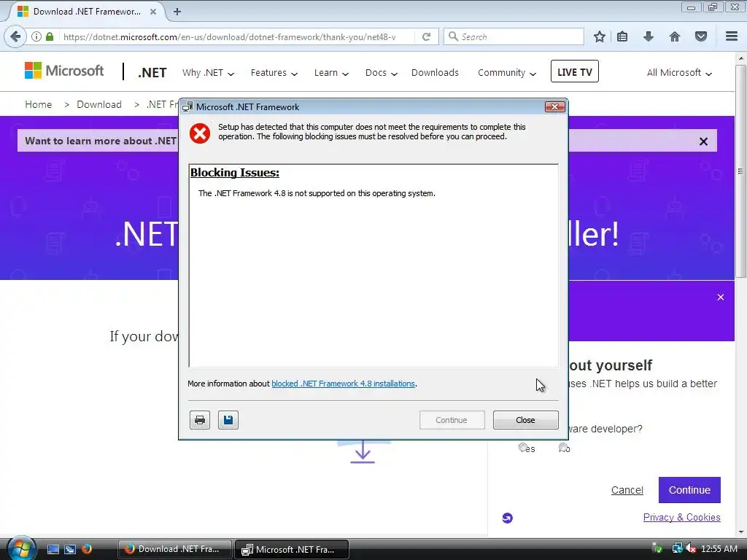Click the .NET brand link
The width and height of the screenshot is (747, 560).
[152, 72]
